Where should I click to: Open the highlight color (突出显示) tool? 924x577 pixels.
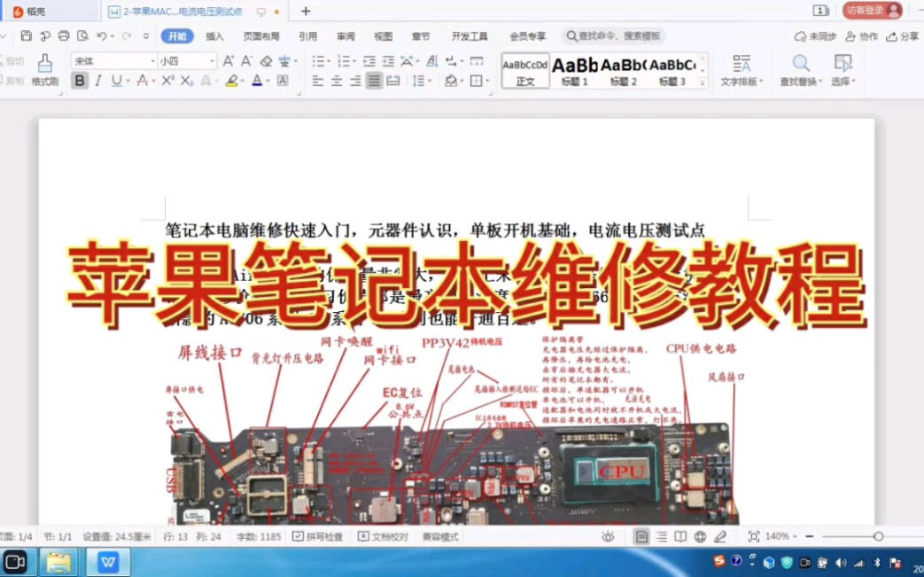click(233, 81)
